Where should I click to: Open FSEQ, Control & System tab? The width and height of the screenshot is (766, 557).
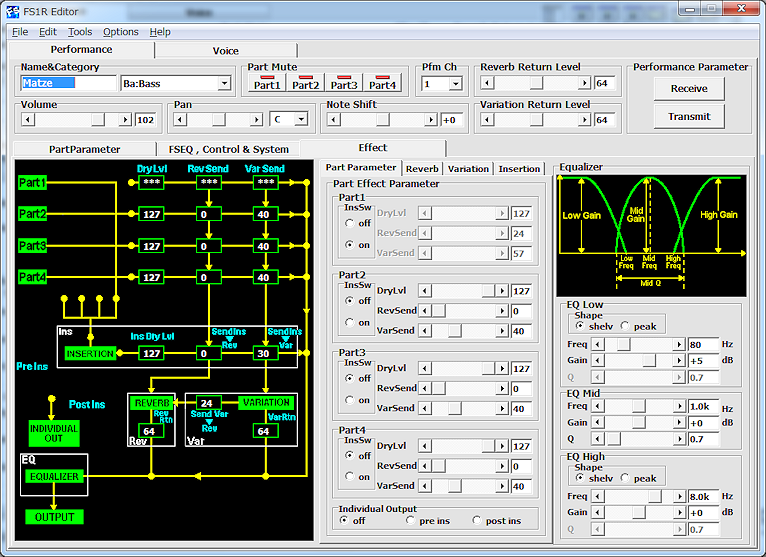click(x=229, y=150)
